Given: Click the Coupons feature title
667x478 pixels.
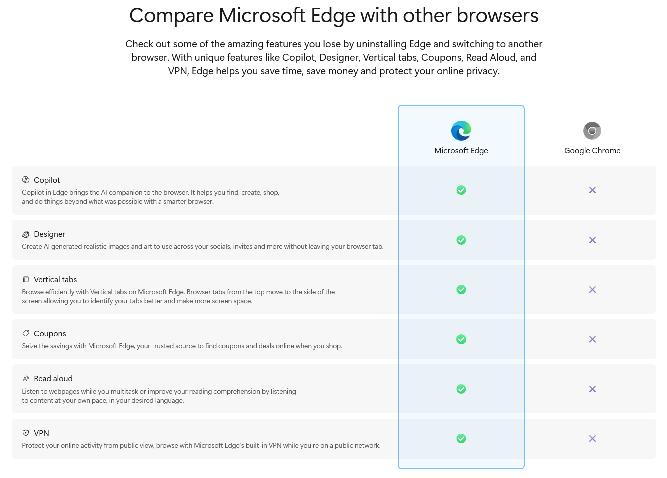Looking at the screenshot, I should click(x=50, y=333).
